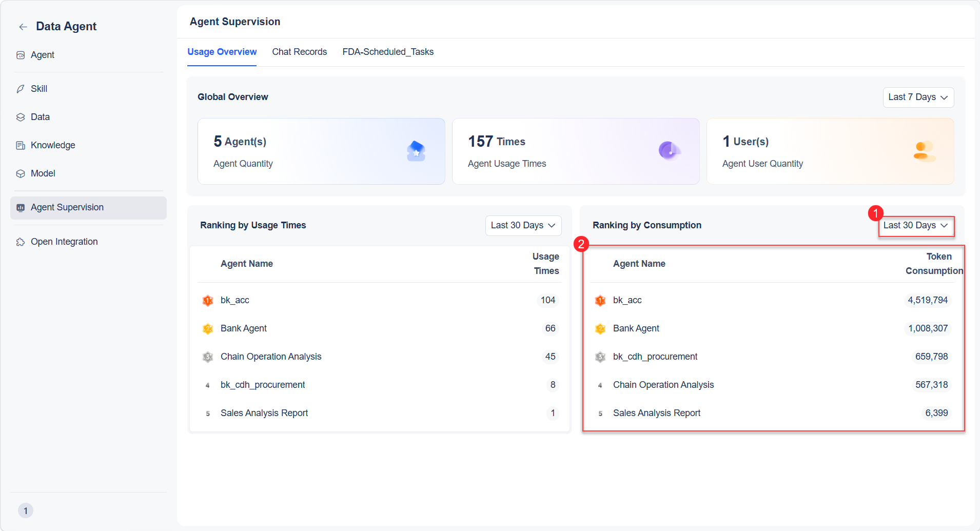Click the Open Integration puzzle icon
Screen dimensions: 980x531
[21, 242]
